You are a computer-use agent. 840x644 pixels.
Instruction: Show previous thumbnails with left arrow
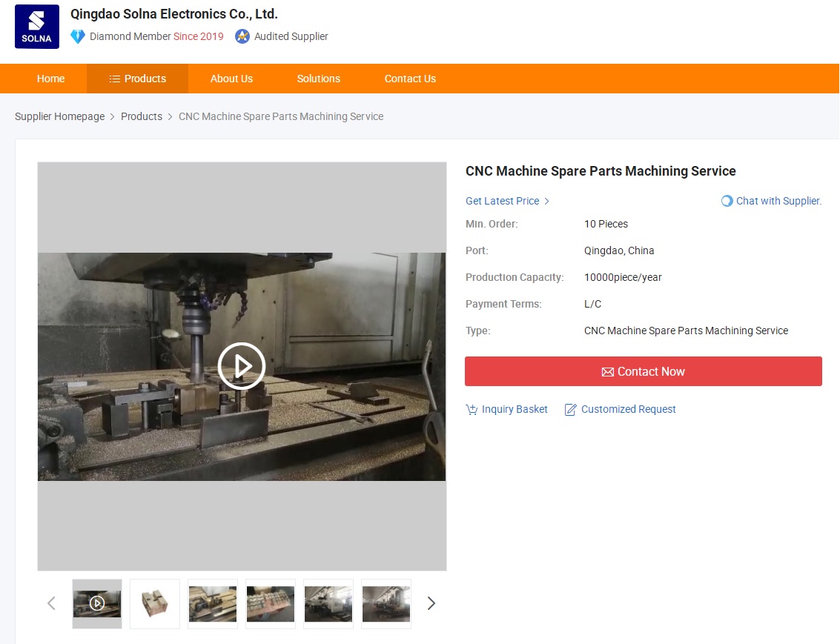51,603
